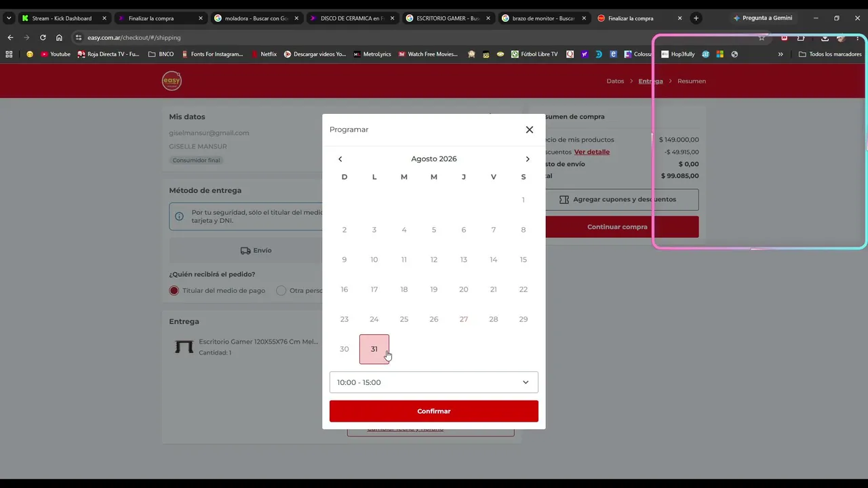The width and height of the screenshot is (868, 488).
Task: Open the Fonts For Instagram bookmark
Action: coord(212,54)
